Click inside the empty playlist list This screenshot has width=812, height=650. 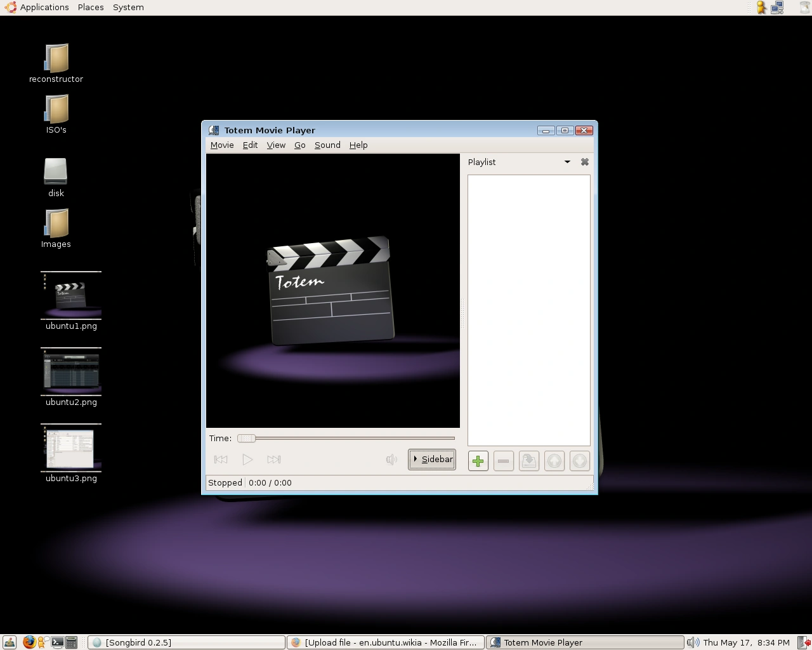click(529, 310)
